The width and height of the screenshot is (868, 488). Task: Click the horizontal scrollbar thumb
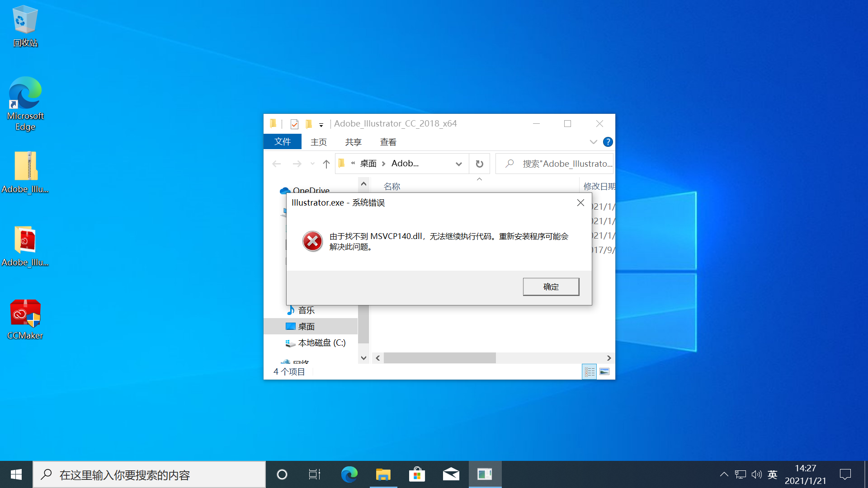tap(440, 358)
